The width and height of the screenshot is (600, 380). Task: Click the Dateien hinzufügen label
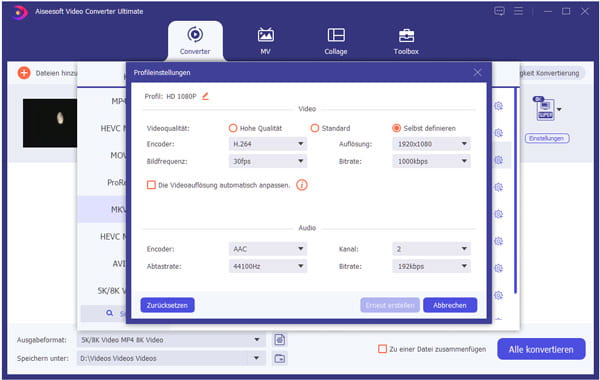pos(56,73)
